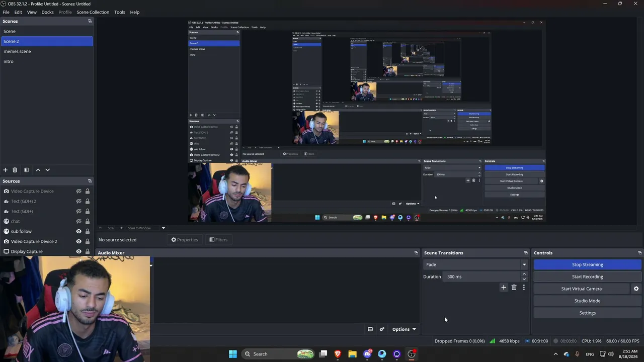Select Display Capture source row
This screenshot has width=644, height=362.
[x=46, y=251]
